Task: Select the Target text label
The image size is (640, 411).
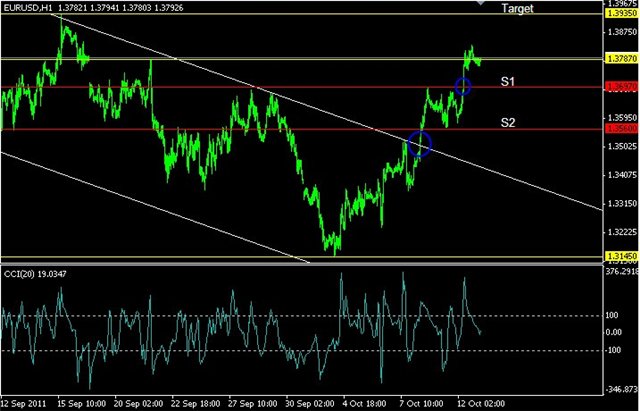Action: (x=517, y=8)
